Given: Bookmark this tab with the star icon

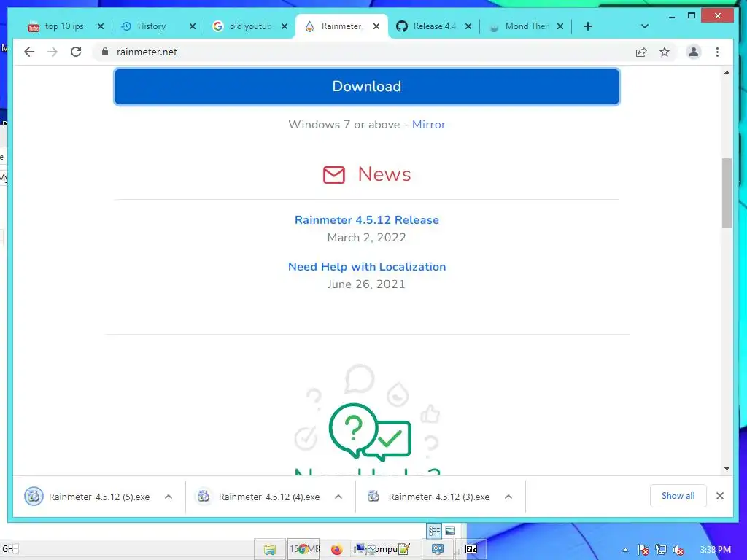Looking at the screenshot, I should coord(665,52).
